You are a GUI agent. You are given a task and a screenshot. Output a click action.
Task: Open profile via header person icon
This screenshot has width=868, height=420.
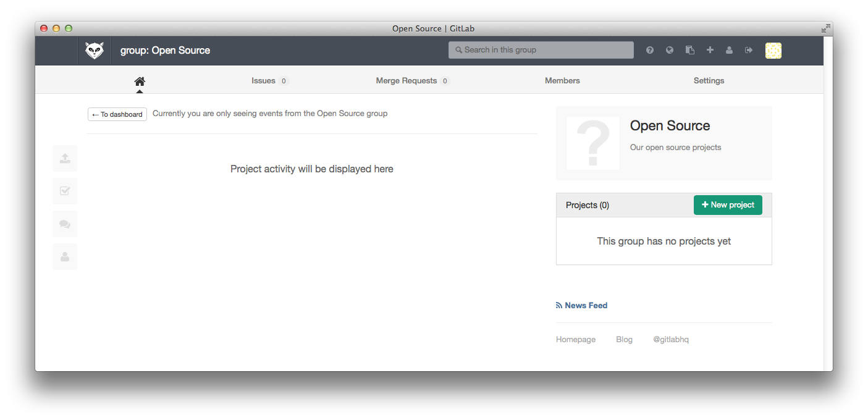tap(730, 50)
